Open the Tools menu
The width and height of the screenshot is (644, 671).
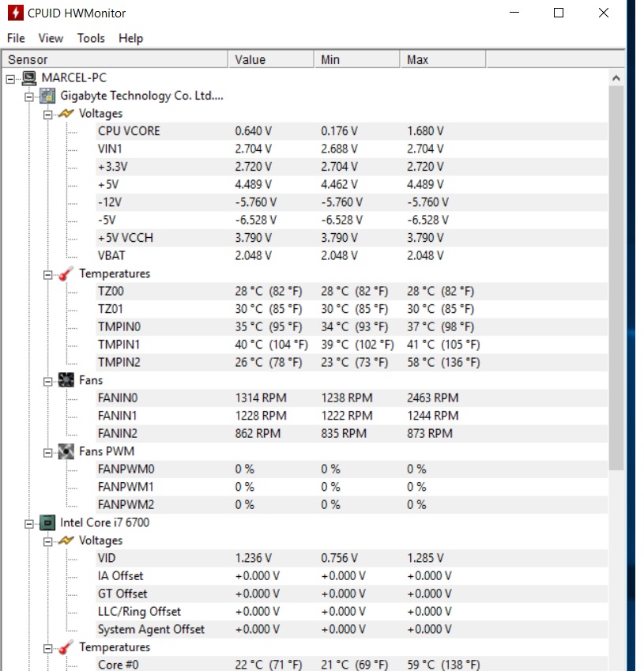(x=91, y=38)
